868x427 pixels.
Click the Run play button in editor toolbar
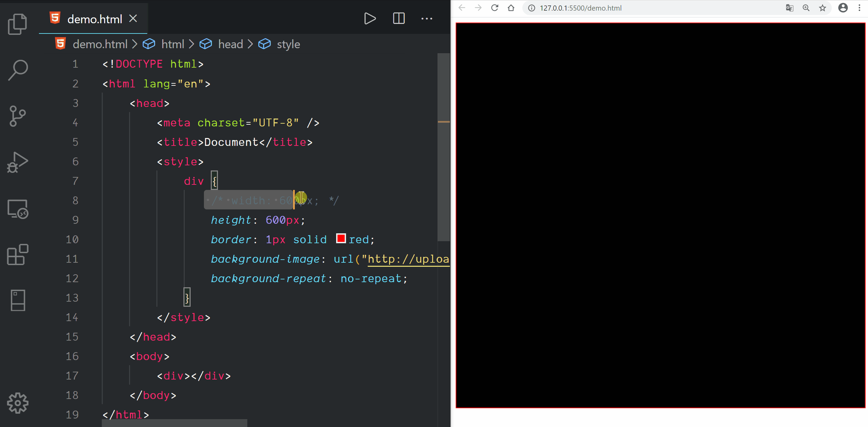(370, 18)
